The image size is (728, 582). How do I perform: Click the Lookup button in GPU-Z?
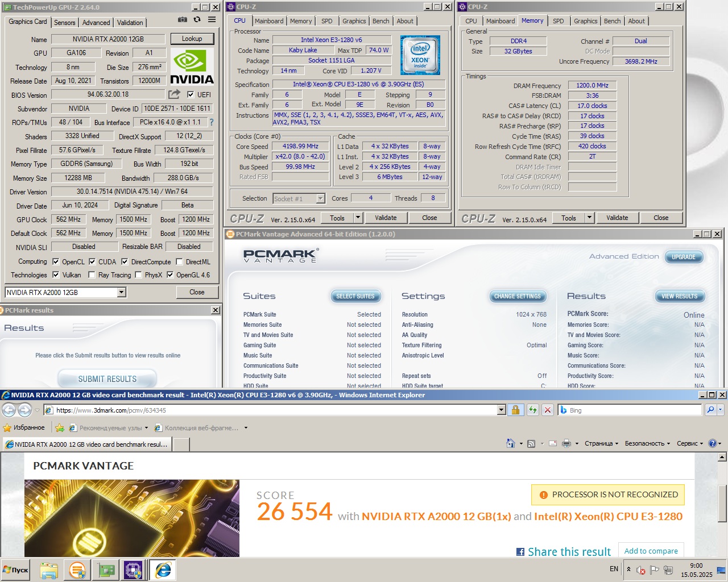click(192, 39)
